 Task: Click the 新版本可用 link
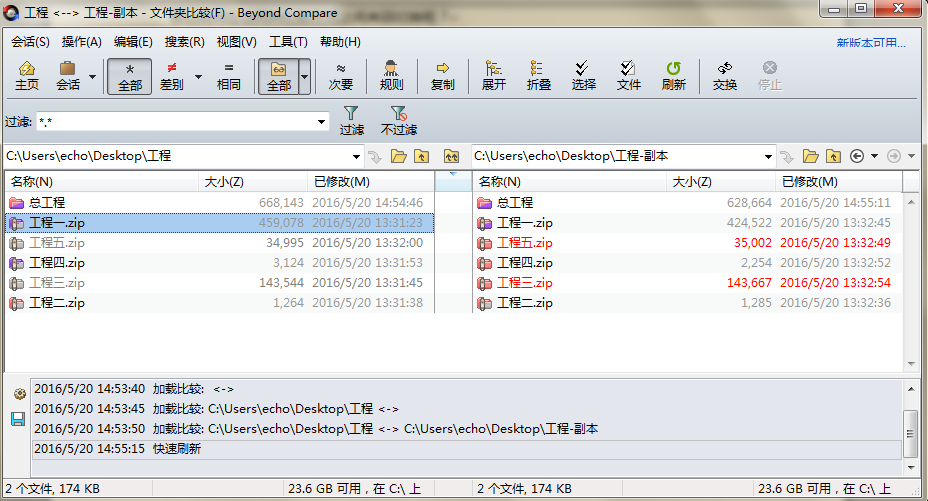[871, 43]
